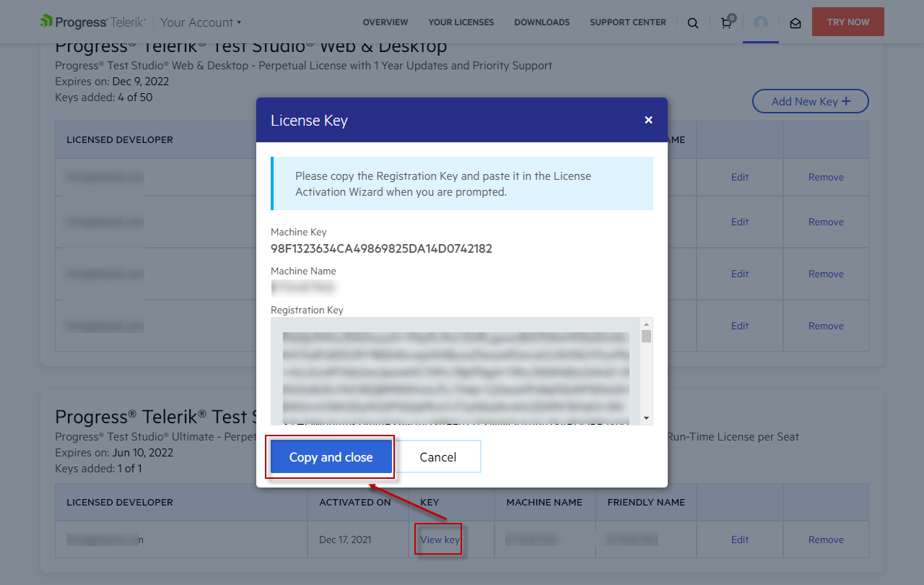The width and height of the screenshot is (924, 585).
Task: Edit the Dec 17, 2021 license key row
Action: point(740,539)
